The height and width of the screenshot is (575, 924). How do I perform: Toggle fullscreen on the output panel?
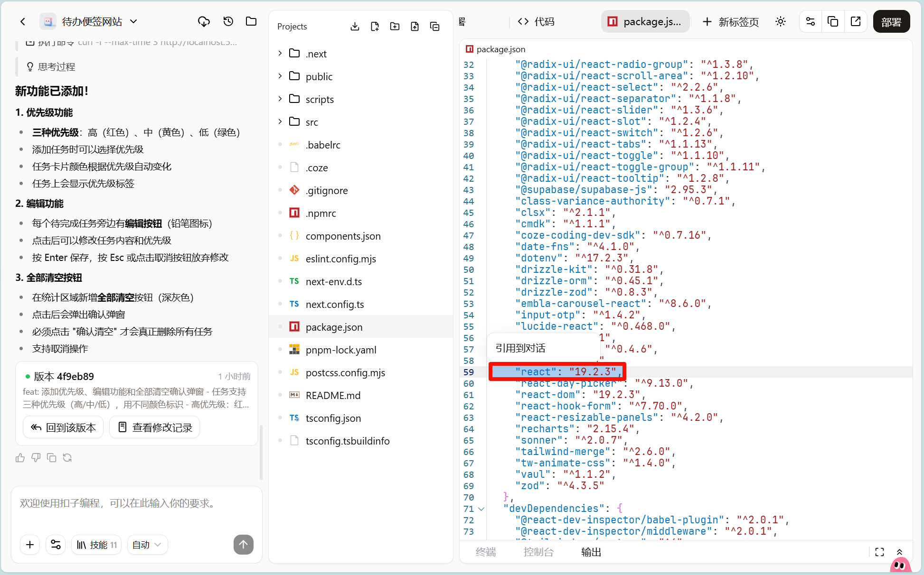[x=879, y=552]
